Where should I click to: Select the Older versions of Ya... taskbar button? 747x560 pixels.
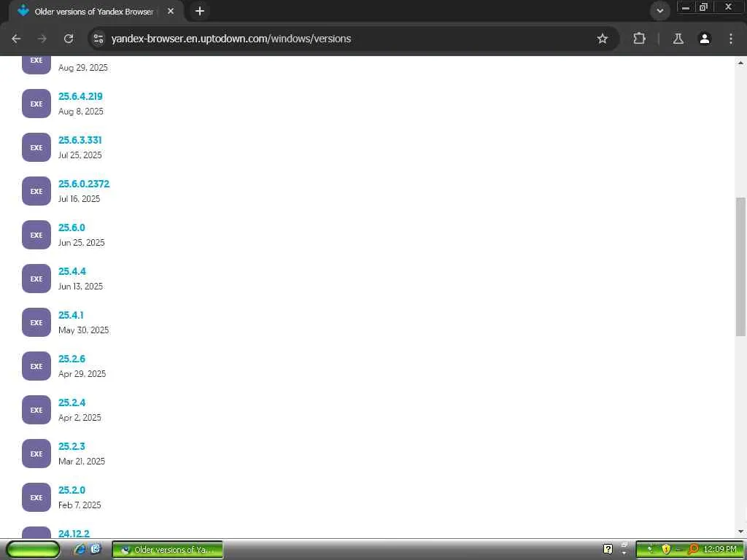pos(168,550)
